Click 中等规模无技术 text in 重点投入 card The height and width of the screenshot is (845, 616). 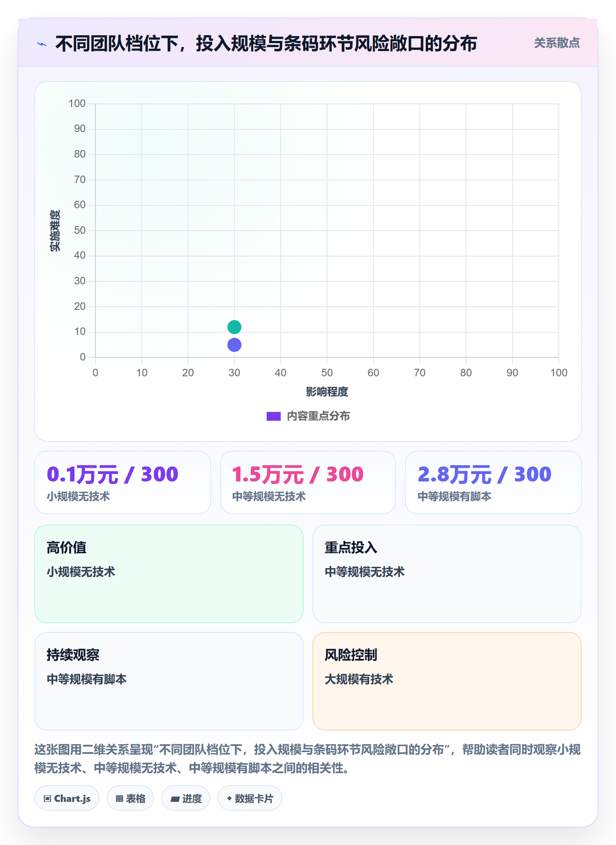pos(365,572)
